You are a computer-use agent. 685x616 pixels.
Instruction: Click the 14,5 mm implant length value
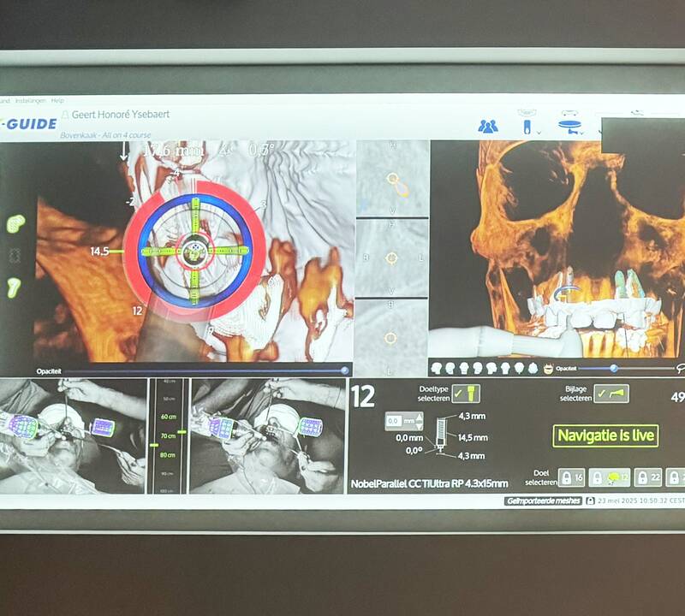pos(474,437)
